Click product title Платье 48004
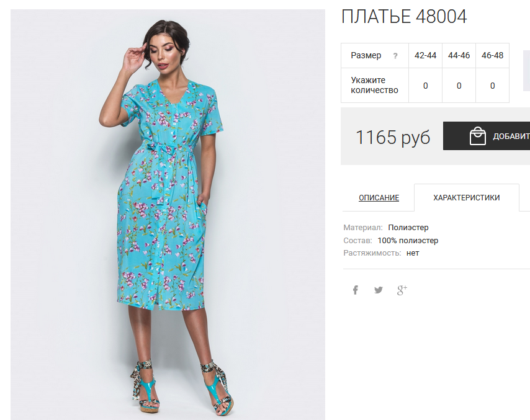 [404, 17]
